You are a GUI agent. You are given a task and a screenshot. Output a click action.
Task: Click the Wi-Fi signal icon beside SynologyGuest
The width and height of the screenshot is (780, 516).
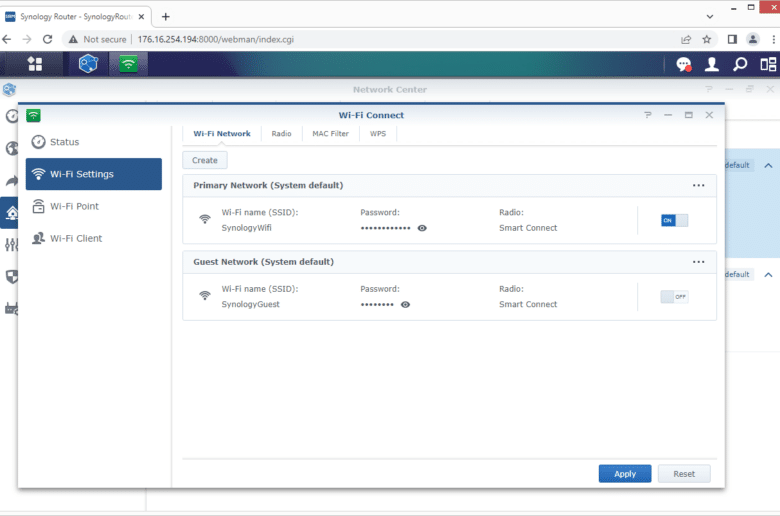(x=204, y=296)
